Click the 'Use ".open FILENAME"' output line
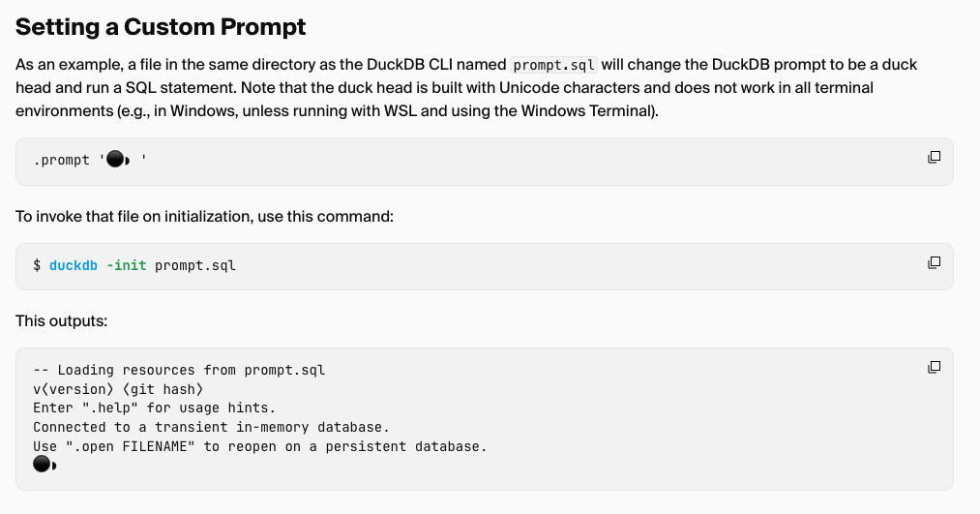Screen dimensions: 980x514 coord(260,446)
